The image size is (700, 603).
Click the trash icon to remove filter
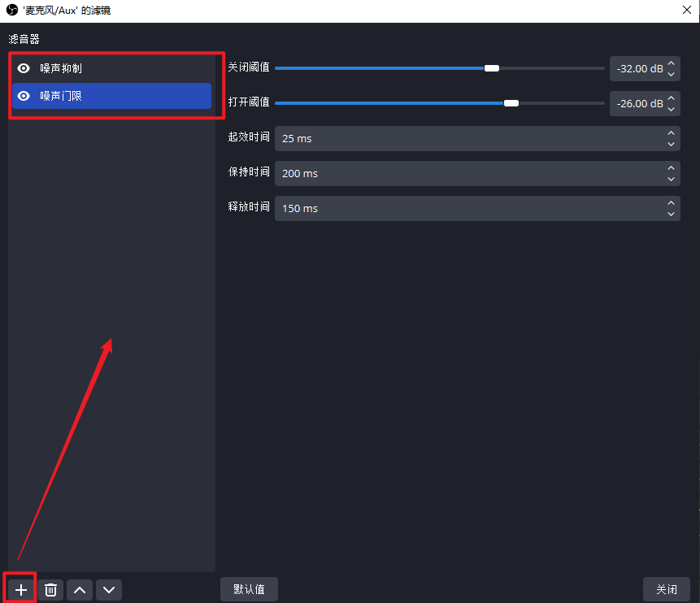pyautogui.click(x=50, y=590)
